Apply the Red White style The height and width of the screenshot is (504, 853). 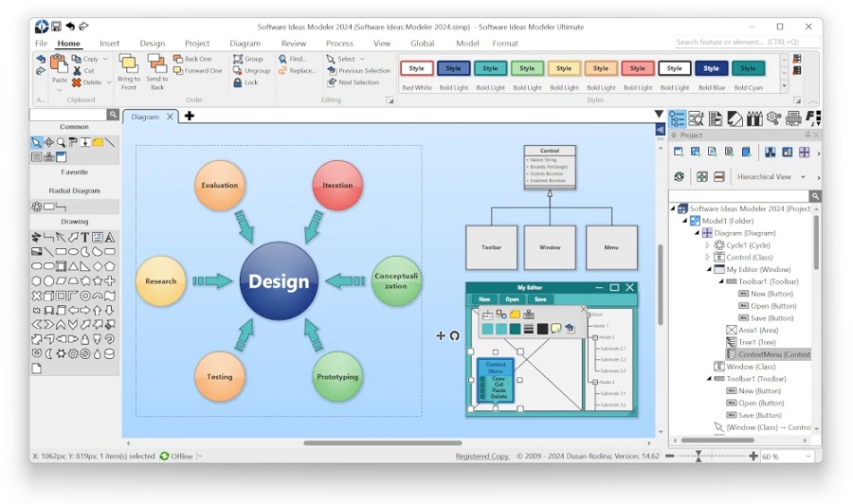pyautogui.click(x=417, y=68)
